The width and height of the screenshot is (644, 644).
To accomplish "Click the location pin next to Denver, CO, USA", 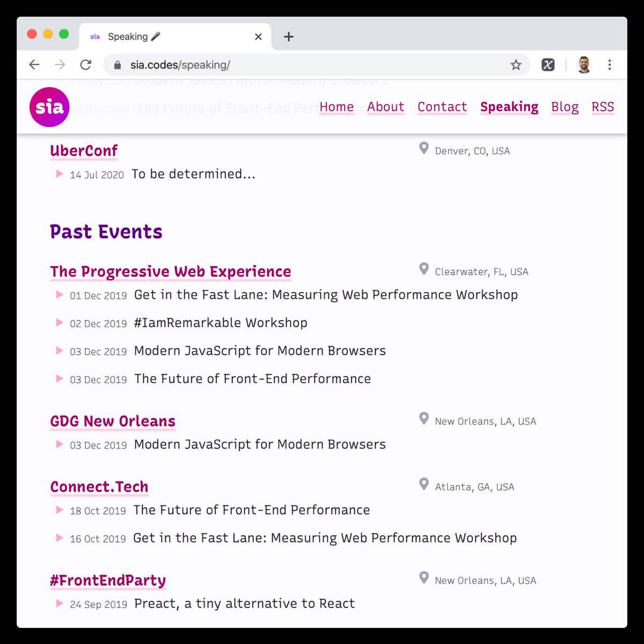I will point(424,148).
